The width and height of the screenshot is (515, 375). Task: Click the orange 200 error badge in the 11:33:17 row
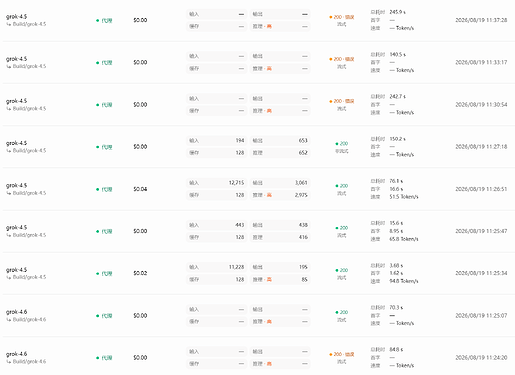point(342,59)
